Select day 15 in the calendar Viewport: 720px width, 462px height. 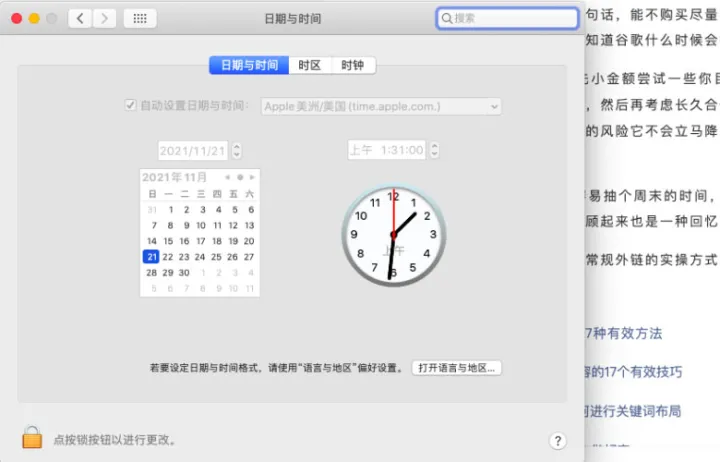click(168, 241)
